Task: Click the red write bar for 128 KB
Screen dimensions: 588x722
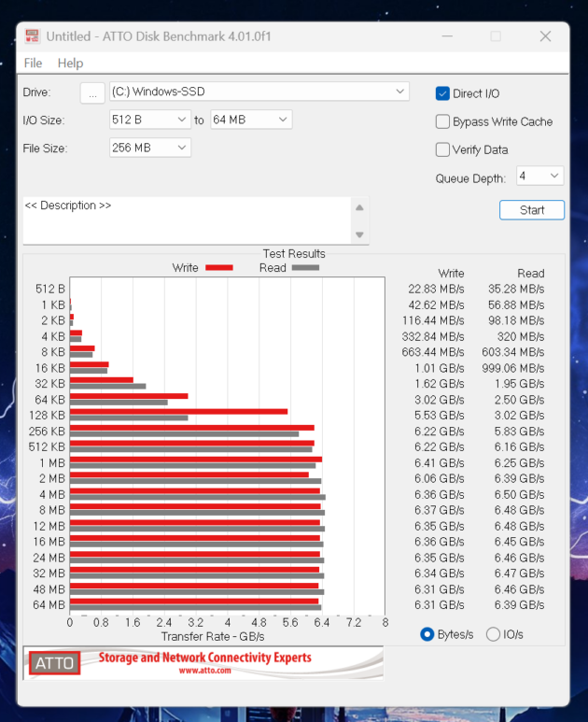Action: (178, 412)
